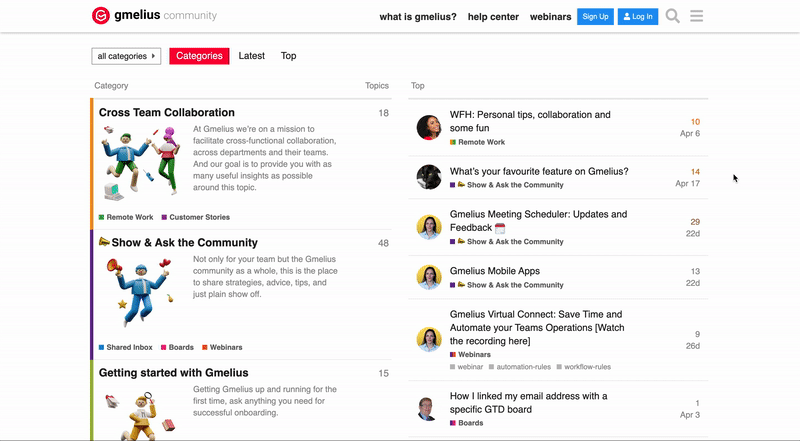This screenshot has height=441, width=800.
Task: Click the avatar beside Gmelius Mobile Apps
Action: tap(429, 277)
